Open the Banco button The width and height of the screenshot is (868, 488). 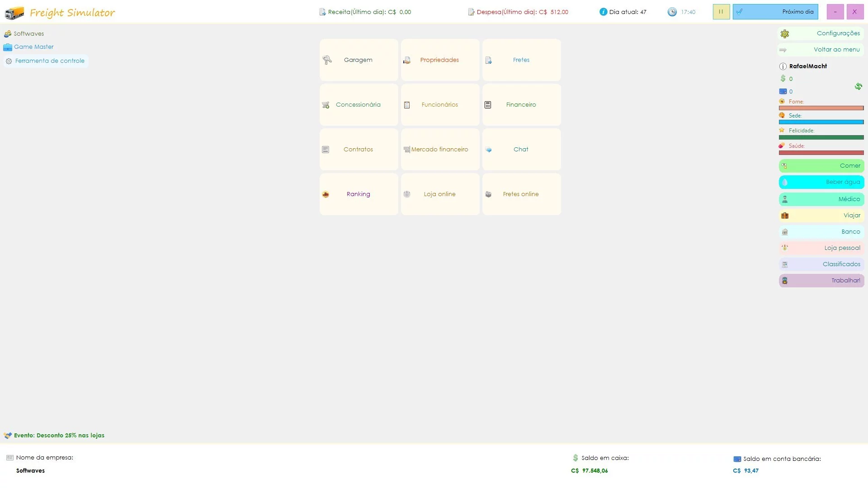(x=821, y=232)
